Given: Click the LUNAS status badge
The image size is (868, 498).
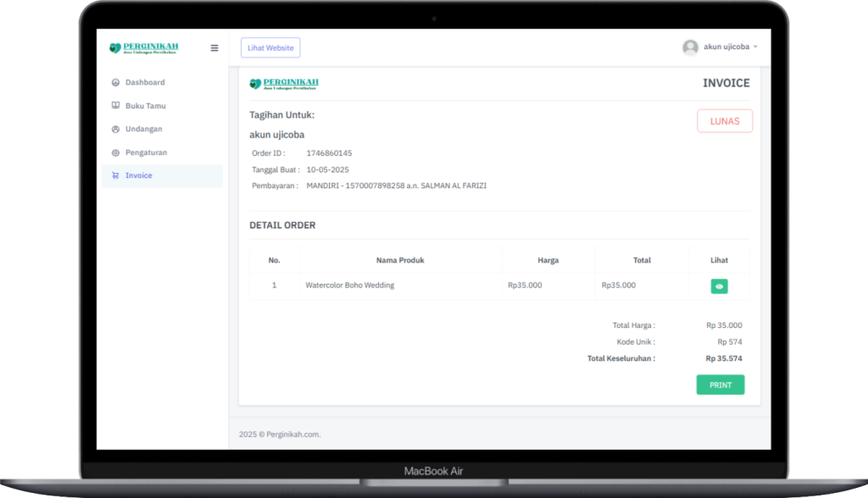Looking at the screenshot, I should (x=725, y=121).
